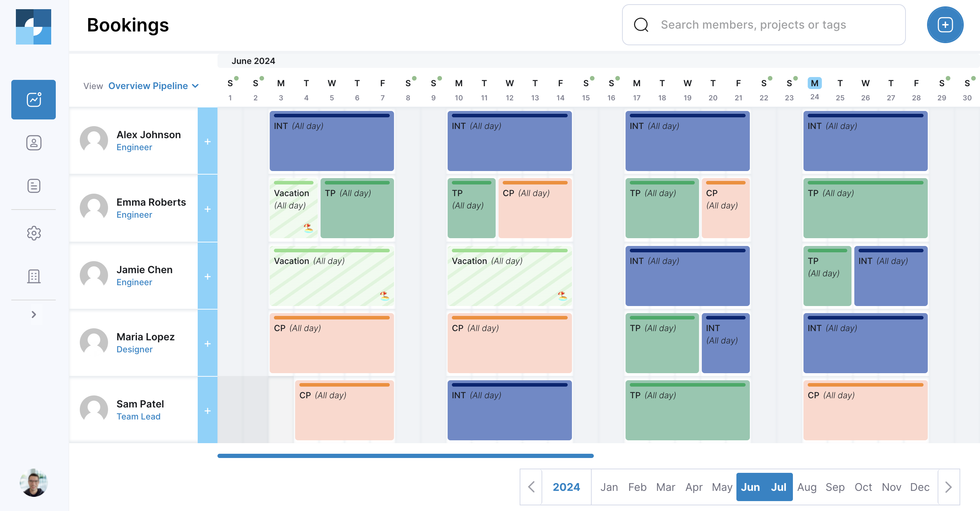Open the reports document sidebar icon
Image resolution: width=980 pixels, height=511 pixels.
click(x=34, y=186)
